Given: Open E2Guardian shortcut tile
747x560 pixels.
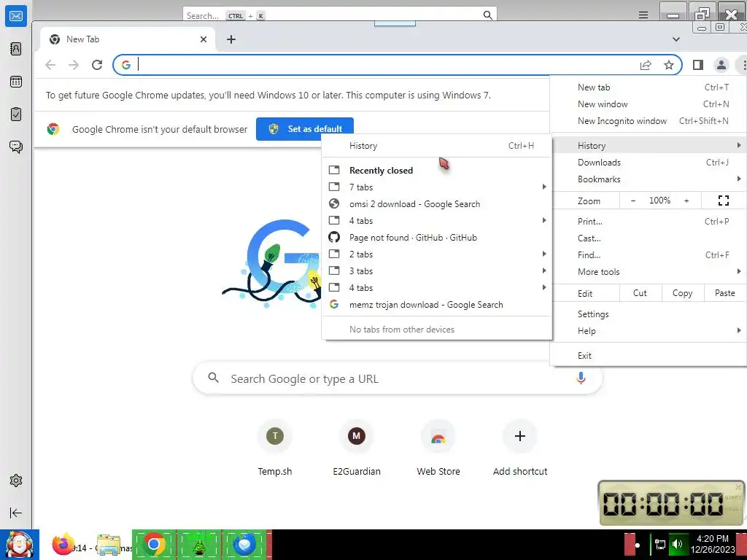Looking at the screenshot, I should point(356,449).
